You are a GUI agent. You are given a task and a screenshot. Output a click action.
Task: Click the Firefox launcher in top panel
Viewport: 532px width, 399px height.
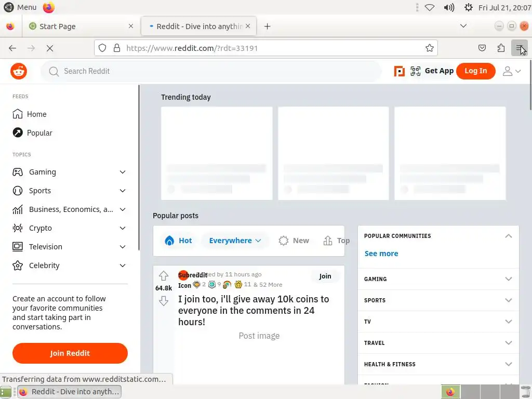pos(48,7)
